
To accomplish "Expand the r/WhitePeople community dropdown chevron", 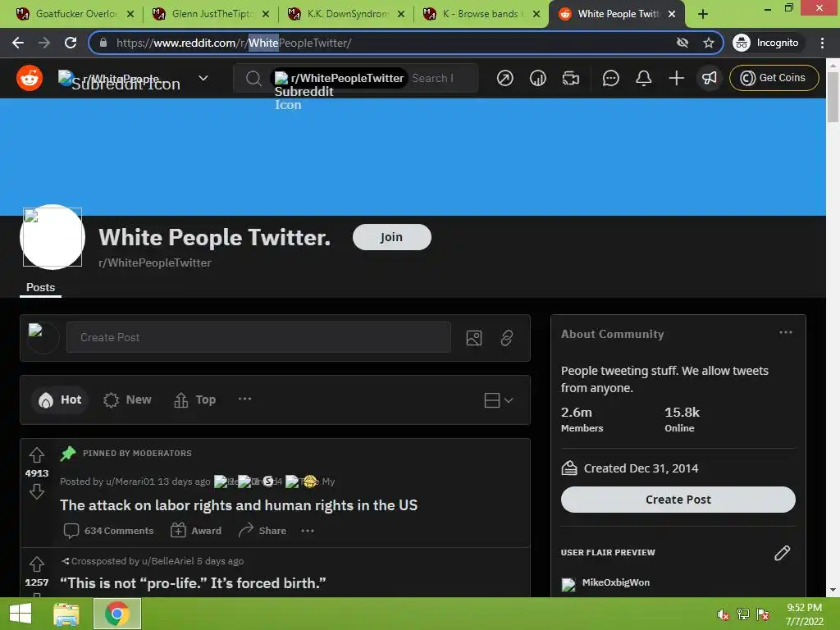I will [x=203, y=78].
